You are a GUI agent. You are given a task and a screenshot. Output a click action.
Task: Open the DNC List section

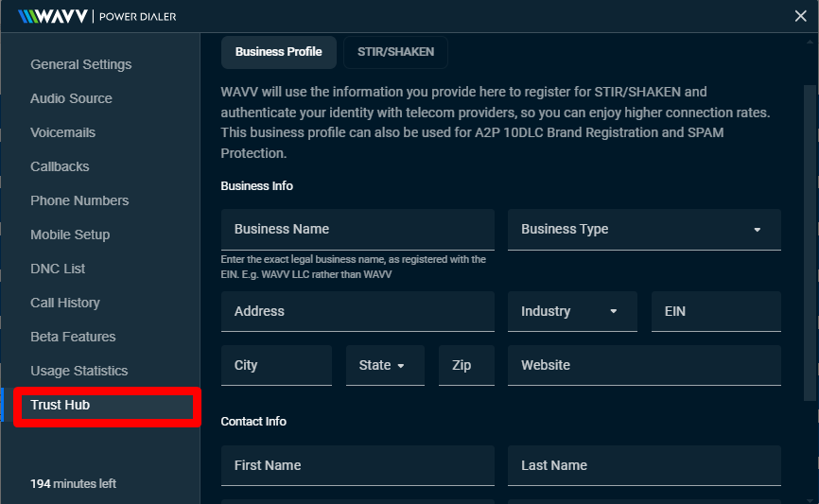coord(58,269)
